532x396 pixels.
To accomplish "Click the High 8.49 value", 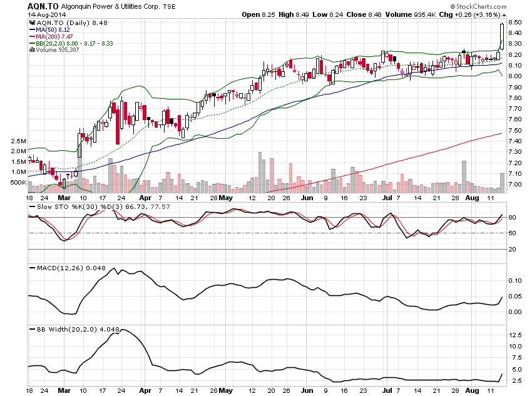I will [294, 14].
